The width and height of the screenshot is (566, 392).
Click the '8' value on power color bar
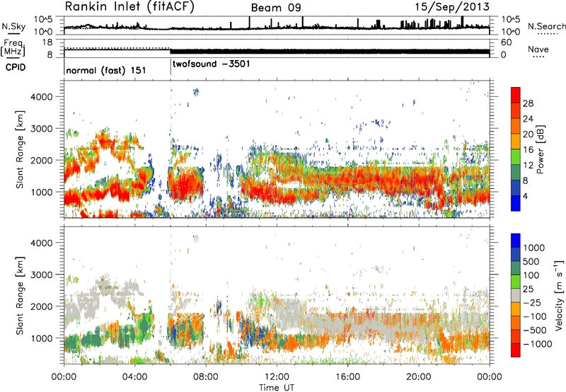point(526,181)
